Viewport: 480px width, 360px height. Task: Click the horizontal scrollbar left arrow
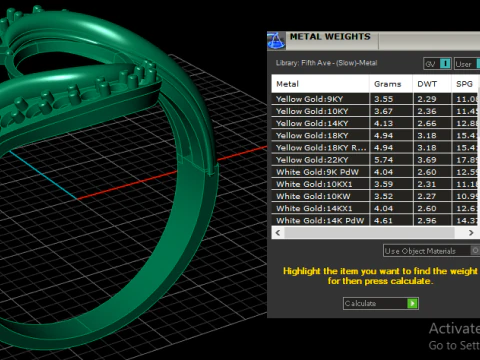tap(278, 233)
